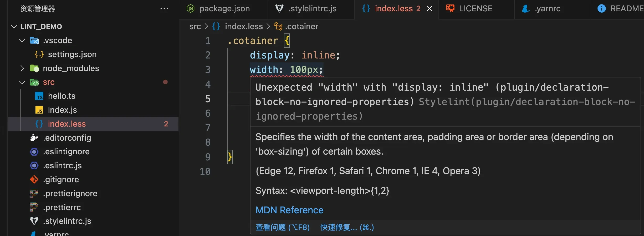
Task: Click the Prettier icon beside .prettierrc
Action: [34, 207]
